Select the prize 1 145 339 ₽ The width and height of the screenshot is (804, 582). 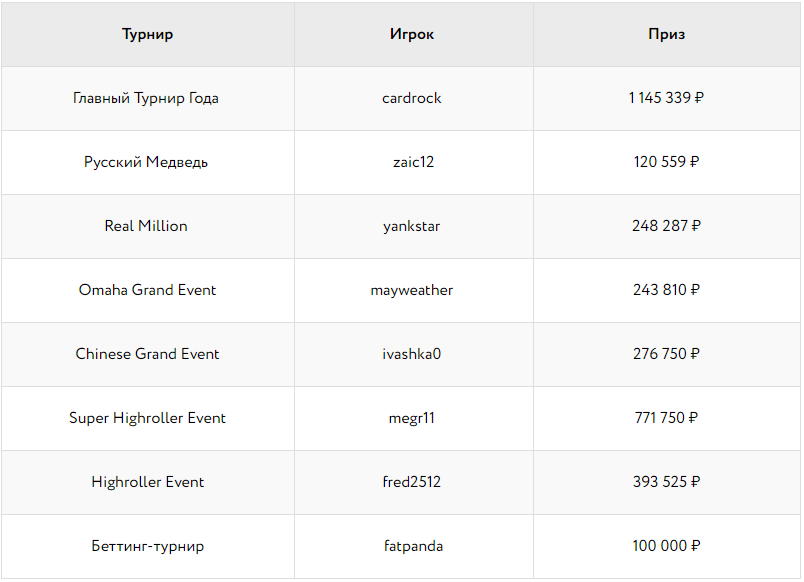coord(666,98)
